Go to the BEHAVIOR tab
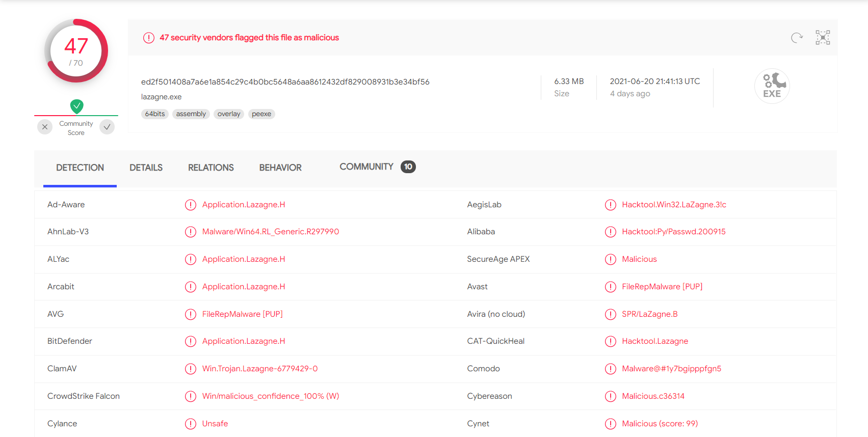The height and width of the screenshot is (437, 868). tap(280, 168)
